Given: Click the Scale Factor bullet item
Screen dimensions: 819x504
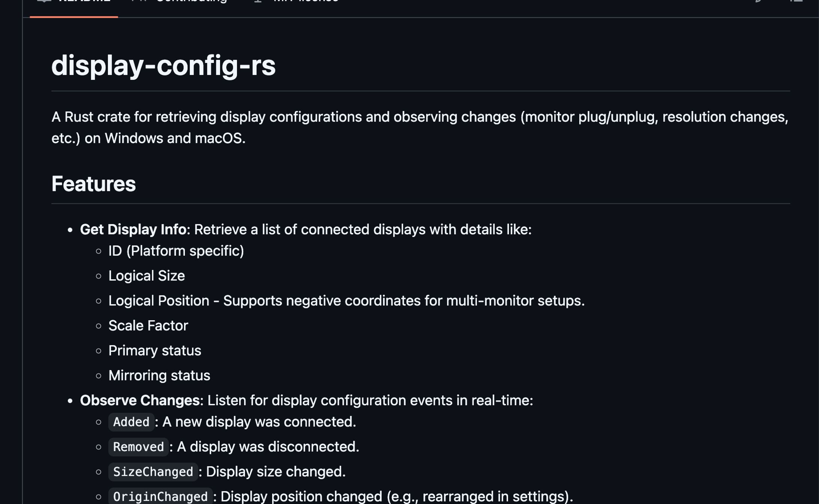Looking at the screenshot, I should [x=148, y=325].
